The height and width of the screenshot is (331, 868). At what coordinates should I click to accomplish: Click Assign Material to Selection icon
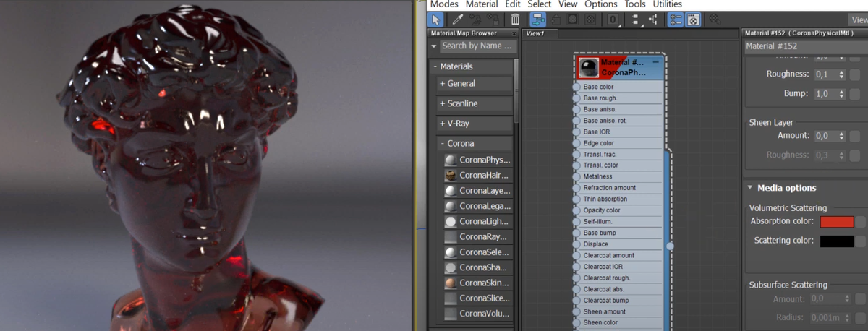493,20
